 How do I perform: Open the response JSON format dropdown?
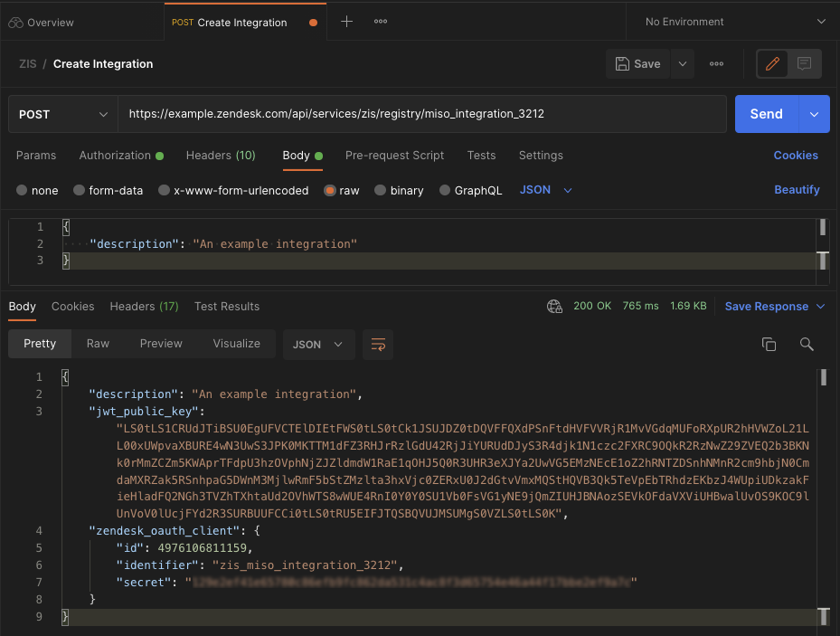coord(319,345)
